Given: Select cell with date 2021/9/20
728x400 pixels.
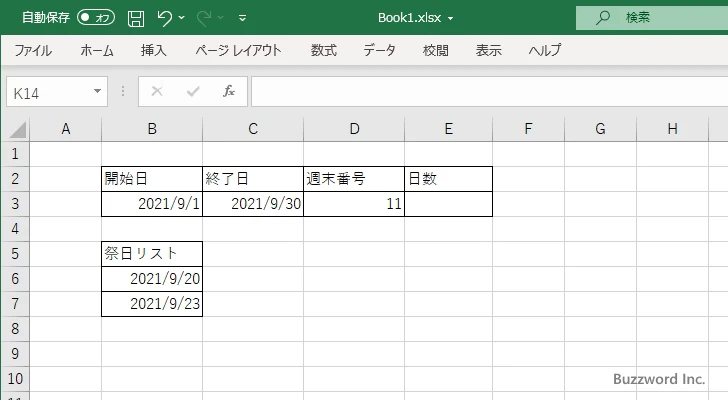Looking at the screenshot, I should pos(152,279).
